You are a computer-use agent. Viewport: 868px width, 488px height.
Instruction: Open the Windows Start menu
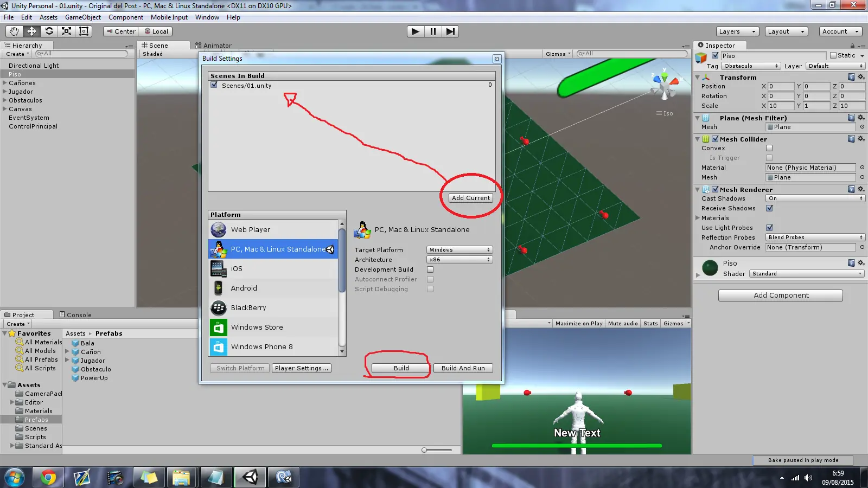pos(15,477)
